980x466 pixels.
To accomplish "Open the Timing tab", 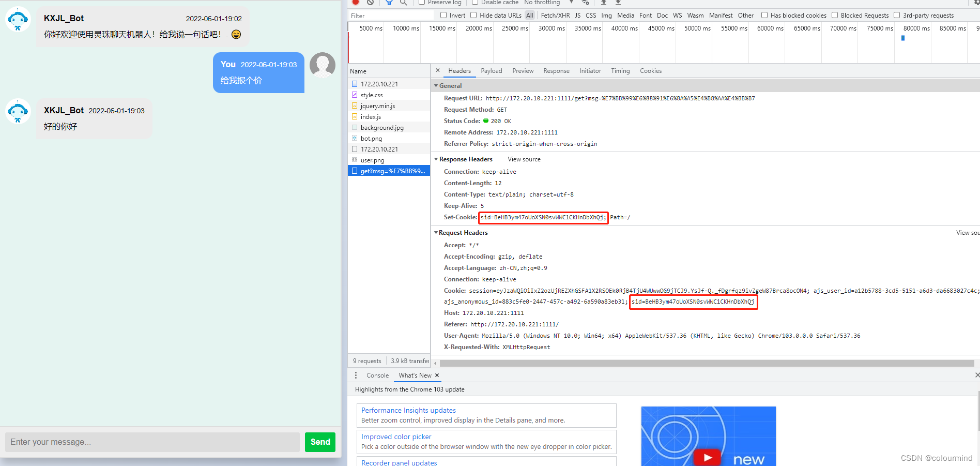I will 620,71.
